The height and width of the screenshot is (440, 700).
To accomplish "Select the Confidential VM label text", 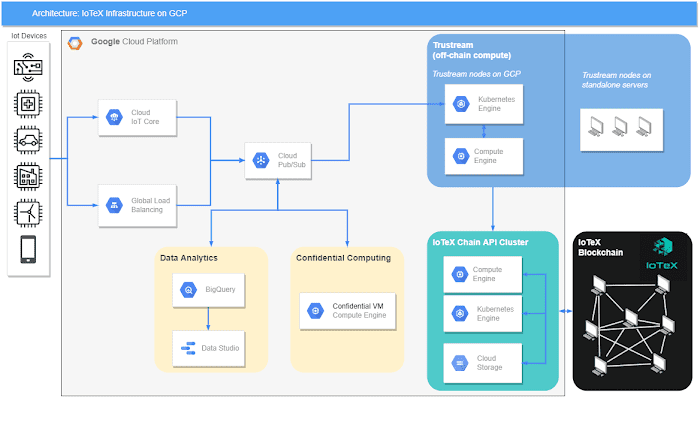I will 358,306.
